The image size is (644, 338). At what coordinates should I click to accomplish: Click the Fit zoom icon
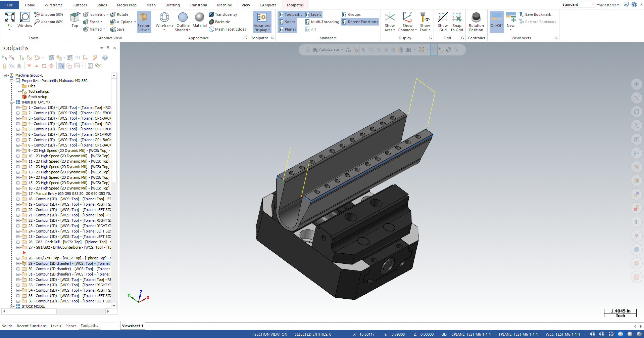(x=9, y=17)
